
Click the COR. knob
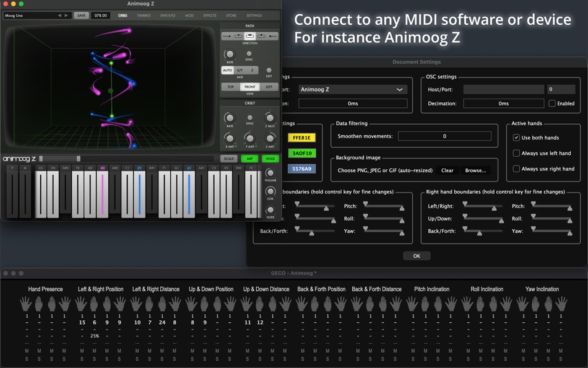270,191
